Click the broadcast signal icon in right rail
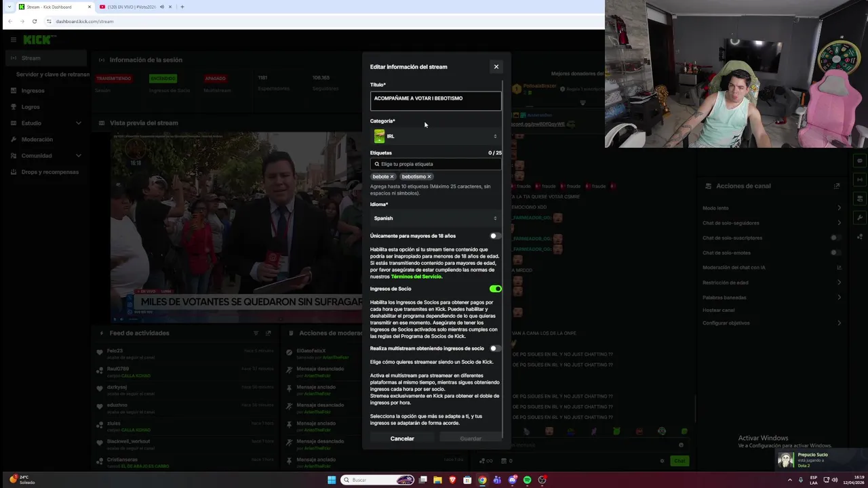The image size is (868, 488). pos(860,180)
